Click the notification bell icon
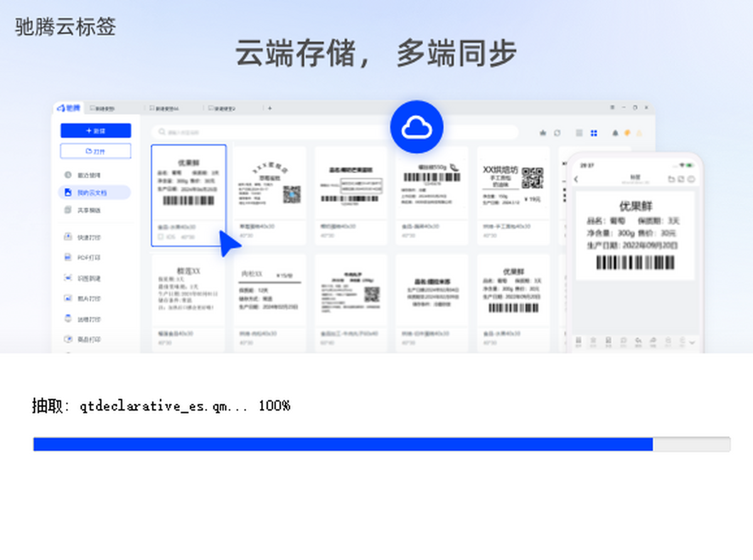753x560 pixels. coord(615,133)
